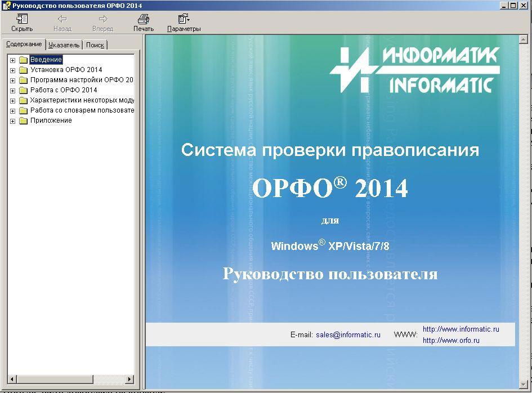This screenshot has width=532, height=393.
Task: Click the folder icon beside Введение
Action: [23, 60]
